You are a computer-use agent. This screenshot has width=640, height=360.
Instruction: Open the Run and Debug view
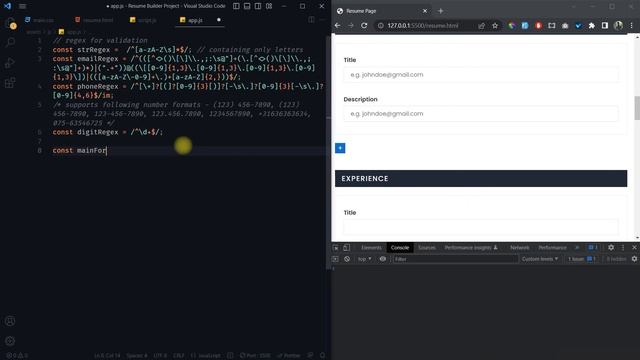tap(10, 63)
